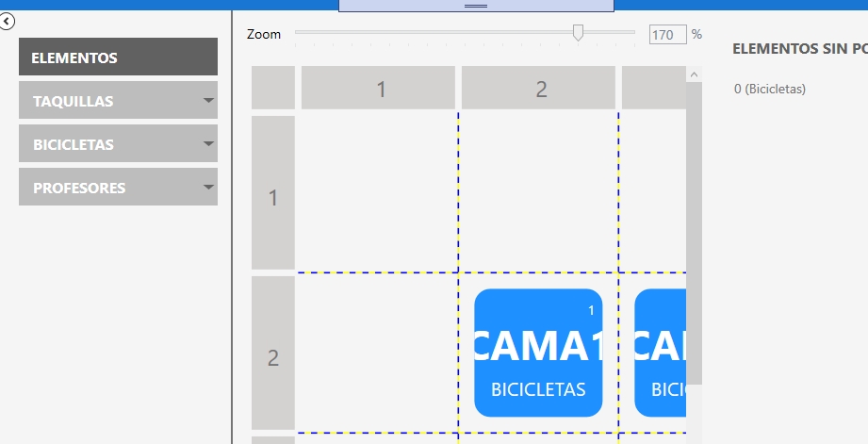868x444 pixels.
Task: Click the empty grid cell at row 1 column 1
Action: (378, 192)
